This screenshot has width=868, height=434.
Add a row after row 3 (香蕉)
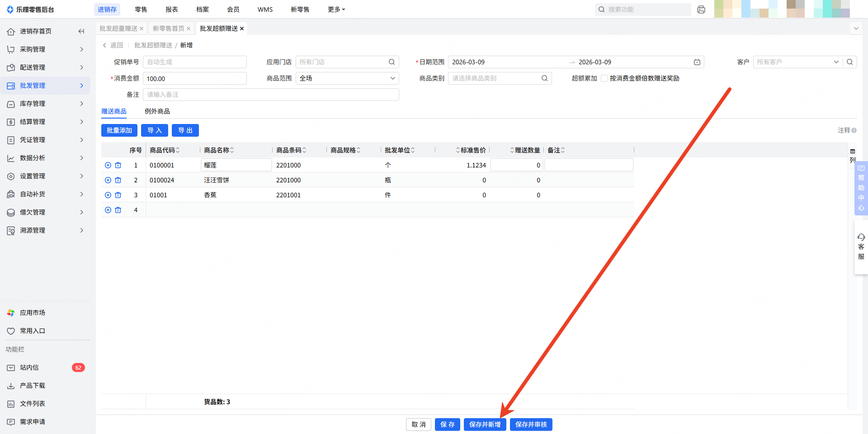(x=108, y=195)
